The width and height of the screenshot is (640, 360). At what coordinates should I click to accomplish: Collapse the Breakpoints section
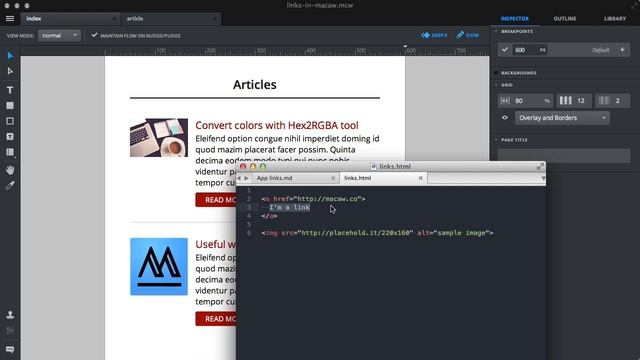click(x=496, y=31)
